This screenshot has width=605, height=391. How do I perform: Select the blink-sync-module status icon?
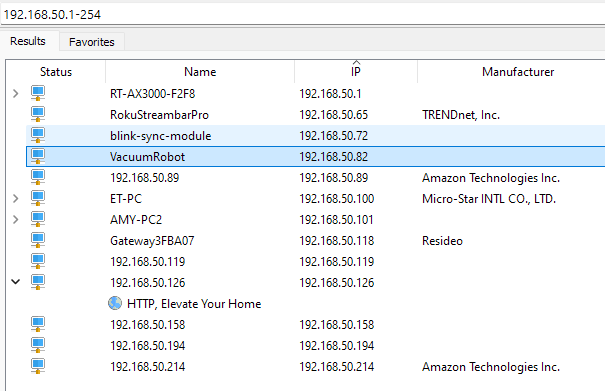pyautogui.click(x=38, y=135)
